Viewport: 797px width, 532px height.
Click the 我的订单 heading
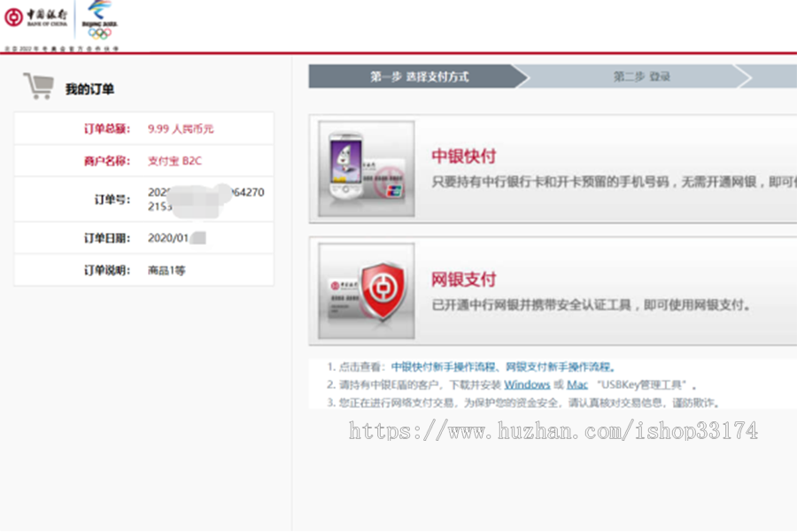click(89, 89)
